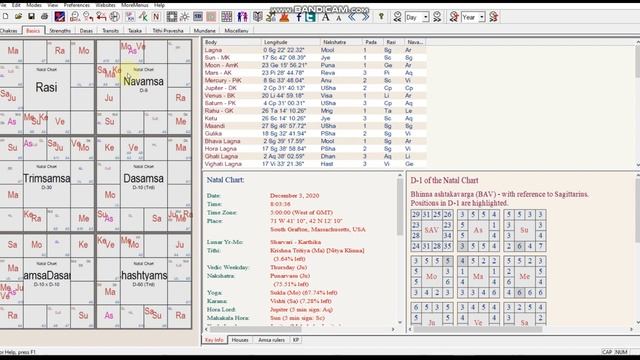This screenshot has width=640, height=360.
Task: Click the two people compatibility icon
Action: [242, 17]
